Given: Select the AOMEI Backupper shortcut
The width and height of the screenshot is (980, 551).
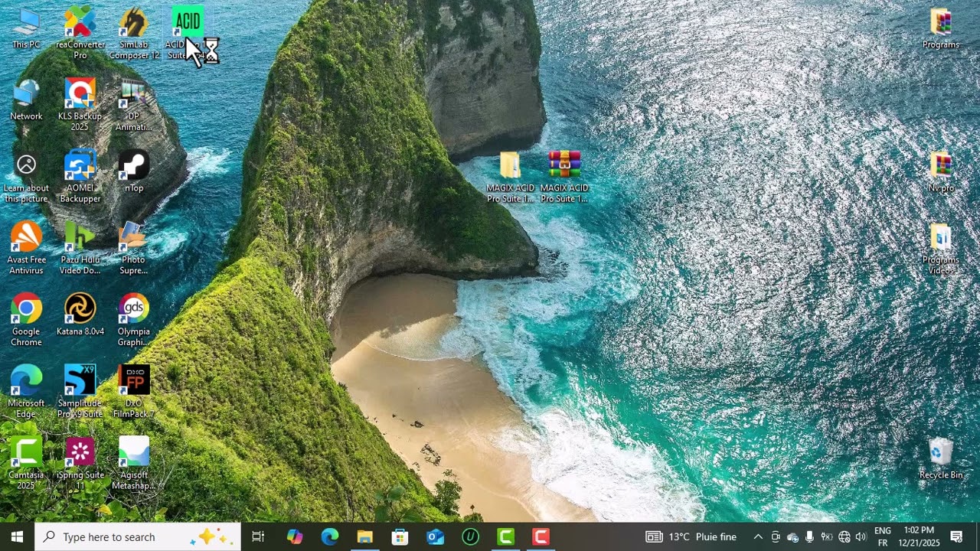Looking at the screenshot, I should (80, 177).
